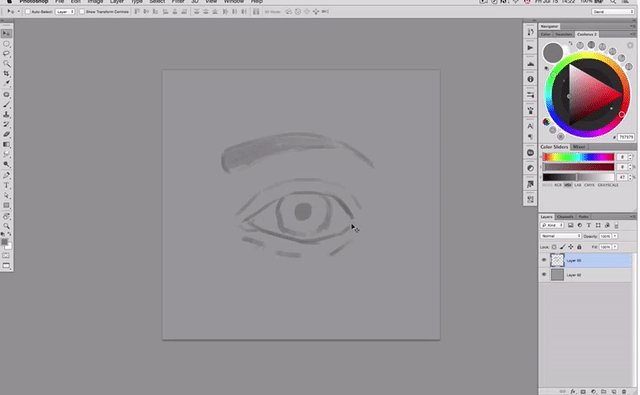Open the Paragraph panel icon
Viewport: 640px width, 395px height.
tap(530, 136)
